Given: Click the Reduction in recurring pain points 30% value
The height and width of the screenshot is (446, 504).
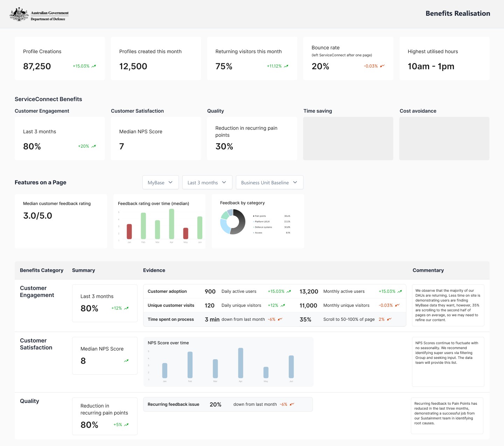Looking at the screenshot, I should point(224,146).
